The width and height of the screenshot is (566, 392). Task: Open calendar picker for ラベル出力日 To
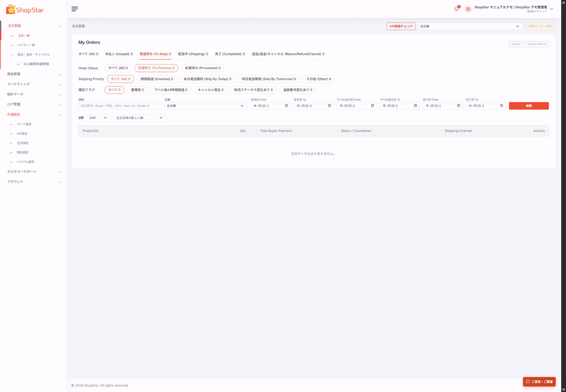[415, 106]
